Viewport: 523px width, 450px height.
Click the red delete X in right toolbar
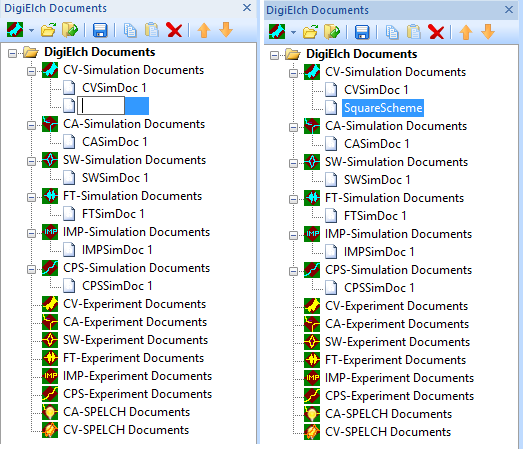click(x=436, y=32)
